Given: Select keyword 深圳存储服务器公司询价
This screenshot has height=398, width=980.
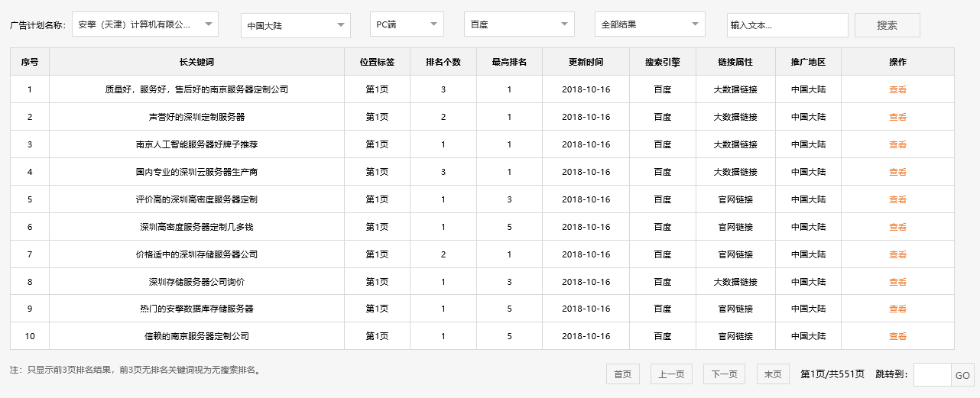Looking at the screenshot, I should [x=196, y=282].
